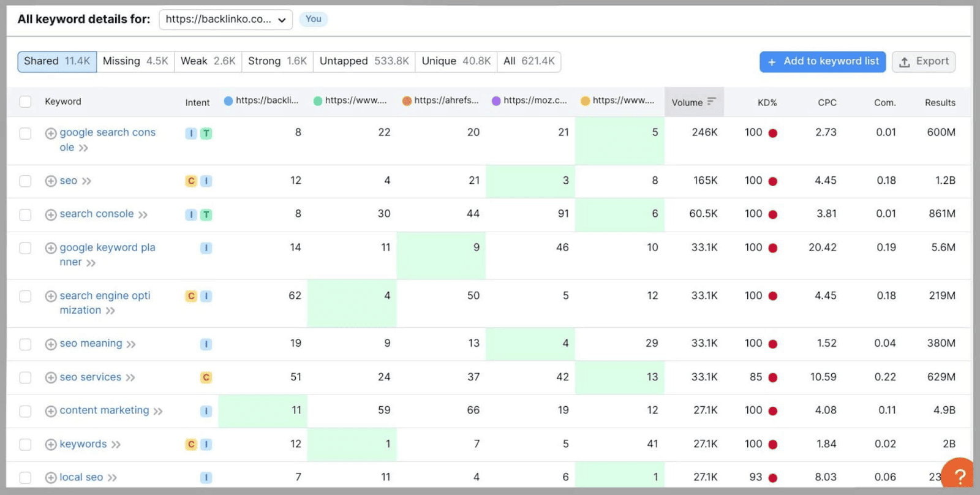The height and width of the screenshot is (495, 980).
Task: Select the 'local seo' row checkbox
Action: point(25,478)
